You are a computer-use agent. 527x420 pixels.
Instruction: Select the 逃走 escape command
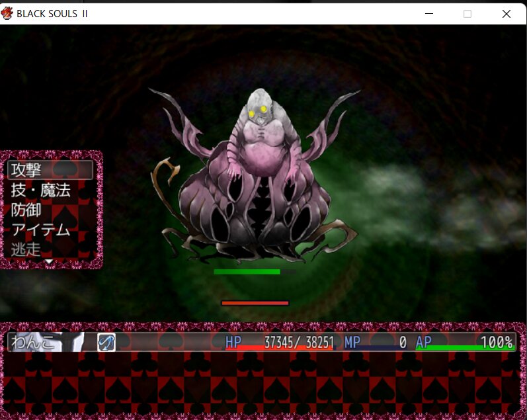click(26, 249)
